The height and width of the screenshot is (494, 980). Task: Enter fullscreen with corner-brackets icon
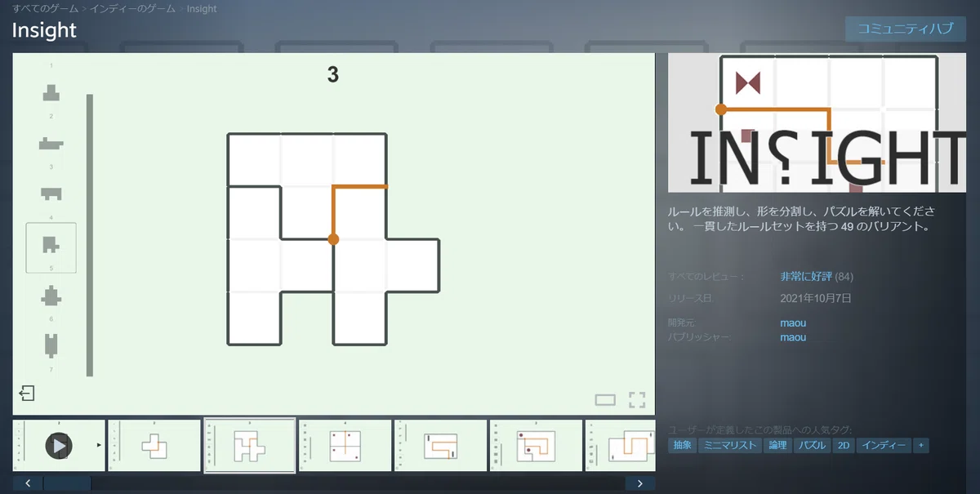(x=637, y=400)
